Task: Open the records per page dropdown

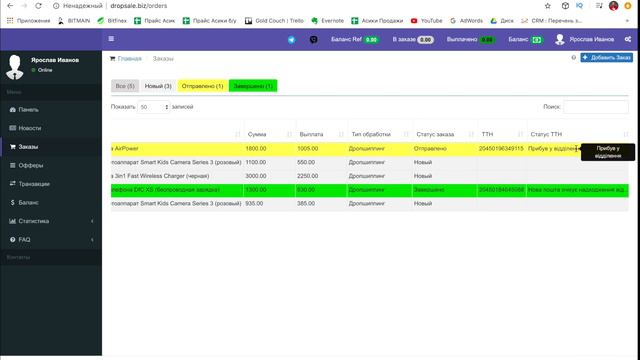Action: tap(153, 107)
